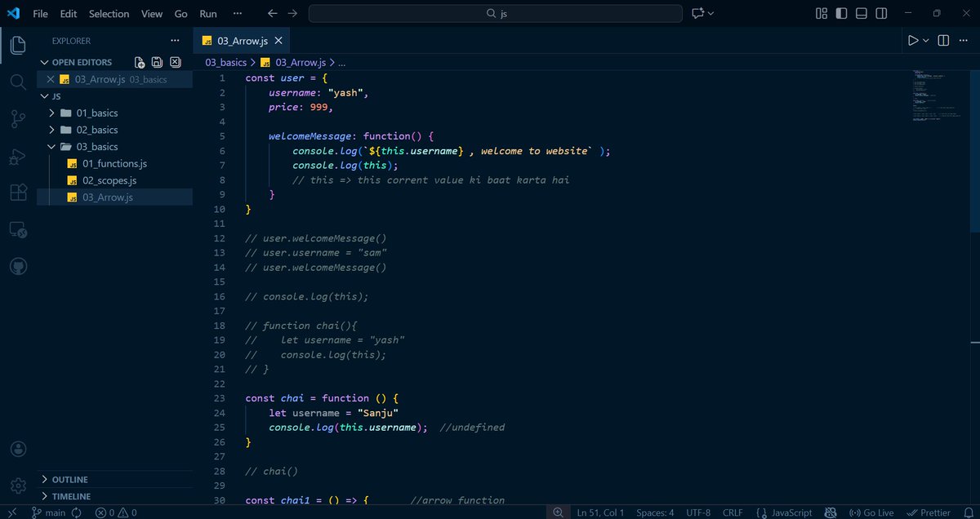This screenshot has width=980, height=519.
Task: Go forward with navigation arrow
Action: click(292, 14)
